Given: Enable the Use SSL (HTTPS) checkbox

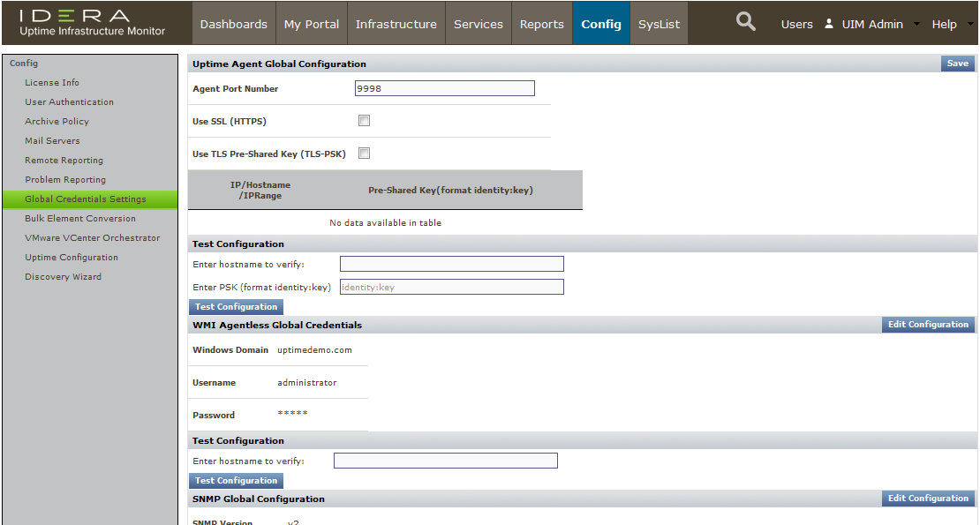Looking at the screenshot, I should [364, 121].
